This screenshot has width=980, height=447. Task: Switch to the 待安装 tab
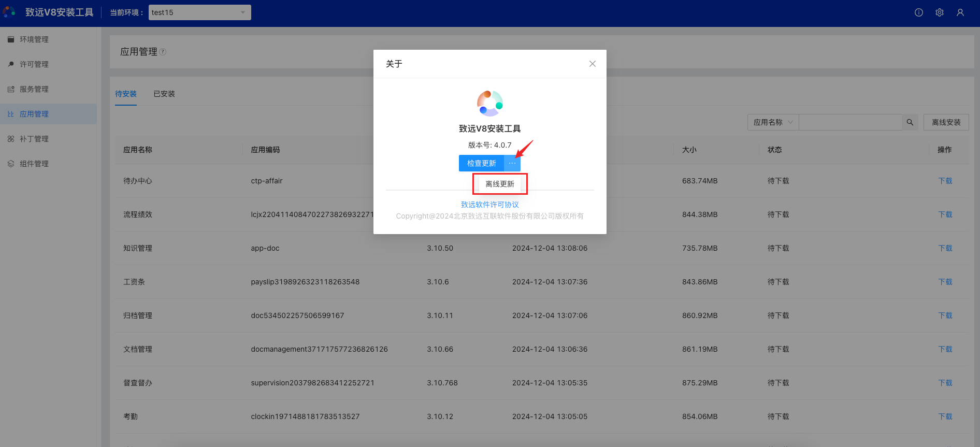tap(126, 94)
